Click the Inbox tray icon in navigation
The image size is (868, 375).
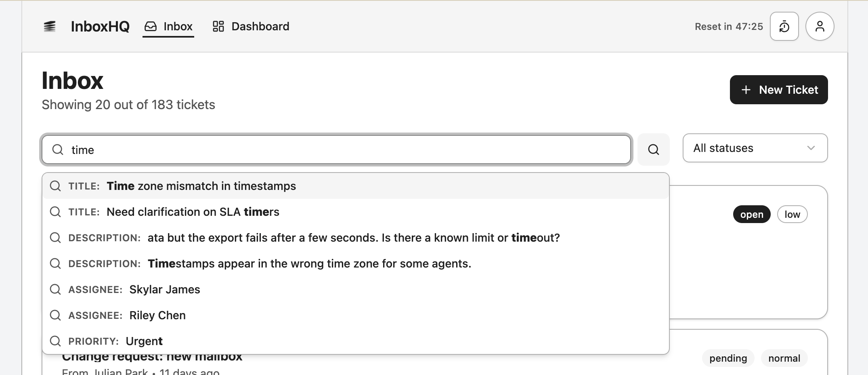pyautogui.click(x=151, y=27)
